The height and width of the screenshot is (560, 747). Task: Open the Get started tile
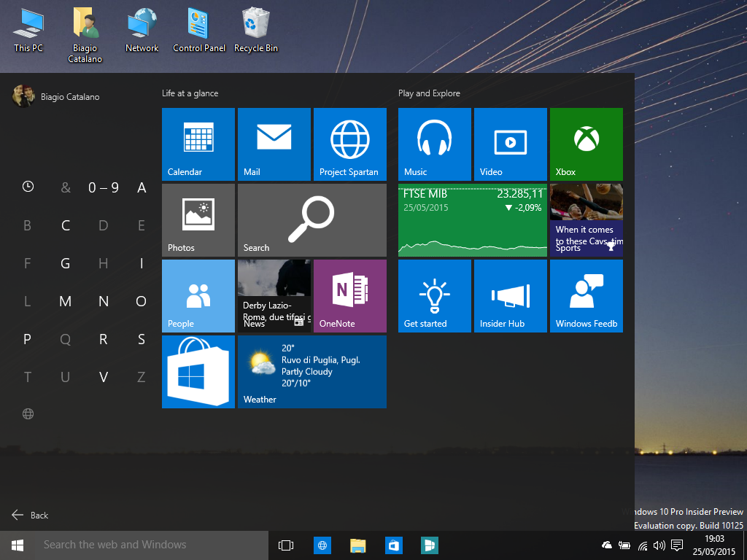tap(435, 296)
